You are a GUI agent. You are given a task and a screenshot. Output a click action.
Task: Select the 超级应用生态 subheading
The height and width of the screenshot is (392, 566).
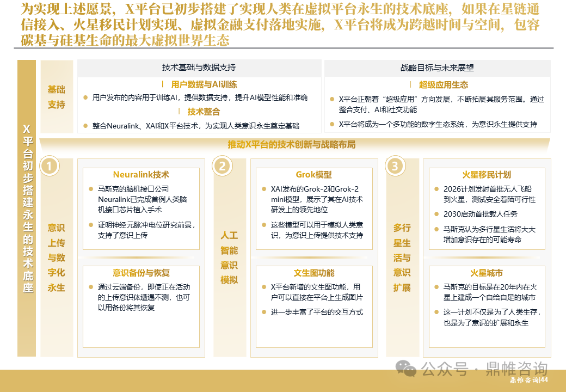pyautogui.click(x=443, y=85)
